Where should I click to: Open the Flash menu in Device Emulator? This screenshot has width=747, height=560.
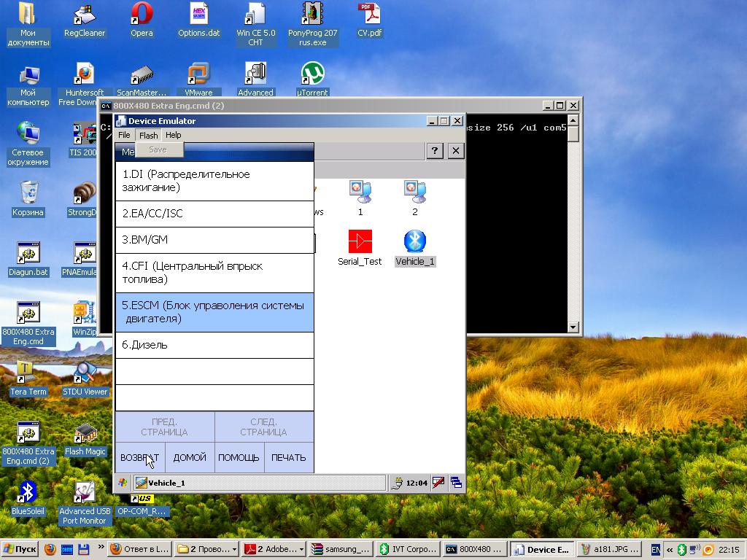click(x=148, y=135)
